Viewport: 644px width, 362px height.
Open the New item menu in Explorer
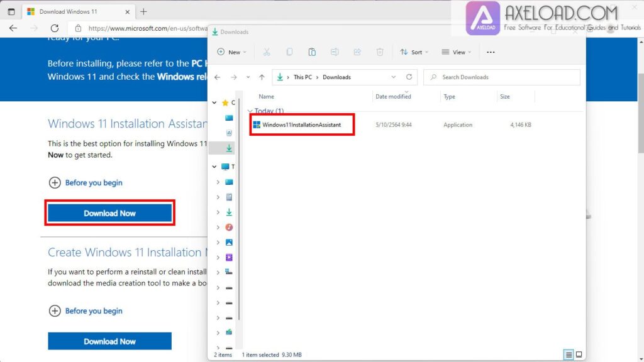tap(231, 52)
